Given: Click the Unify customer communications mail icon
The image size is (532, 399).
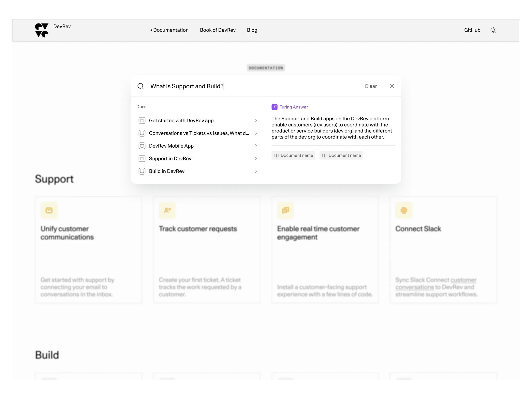Looking at the screenshot, I should pos(49,210).
